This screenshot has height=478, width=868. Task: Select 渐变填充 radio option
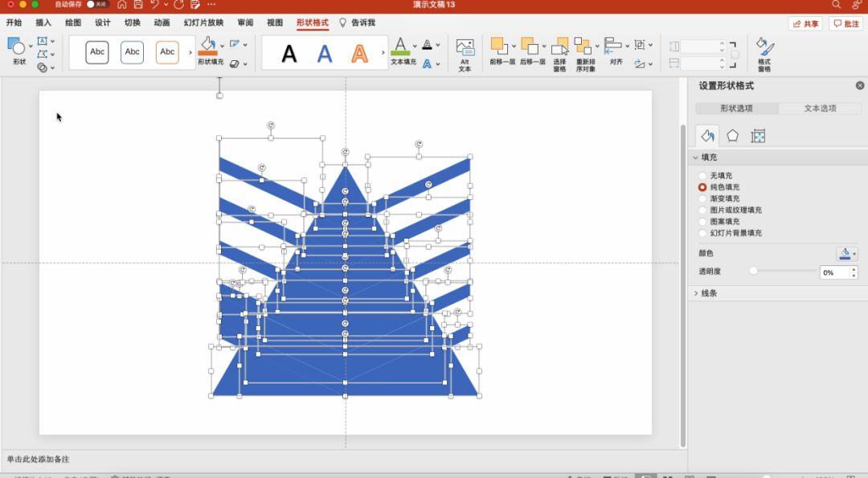click(702, 198)
